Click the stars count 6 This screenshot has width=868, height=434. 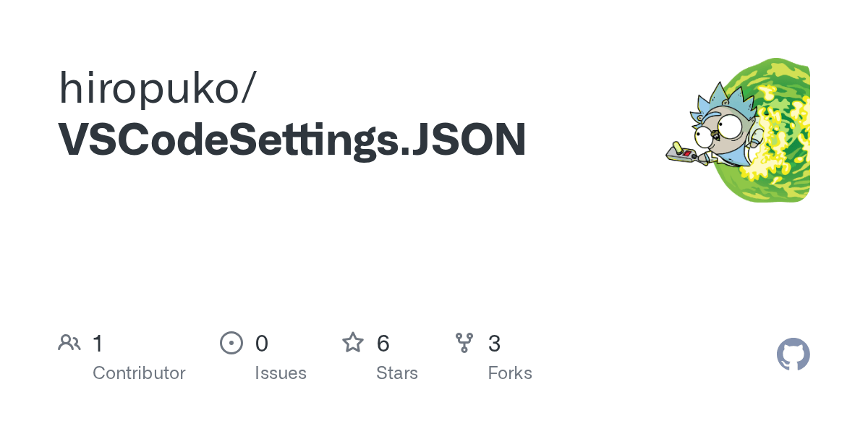tap(383, 344)
